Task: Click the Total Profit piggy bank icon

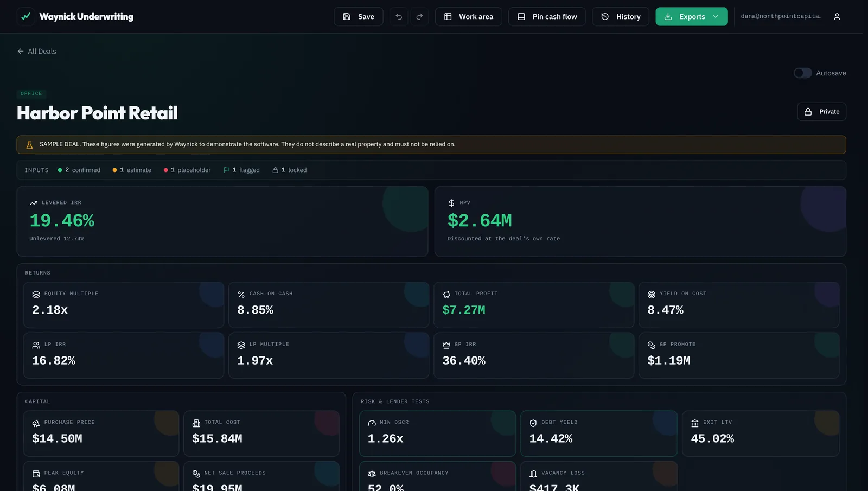Action: coord(446,294)
